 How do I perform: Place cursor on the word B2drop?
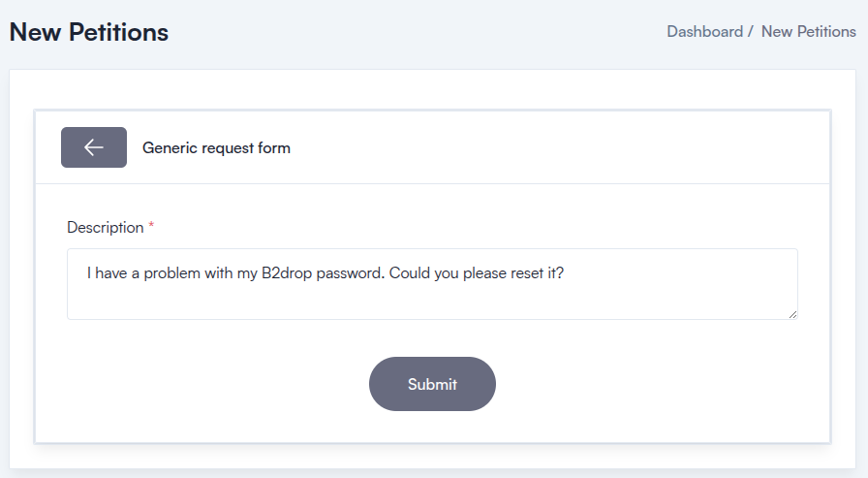click(289, 273)
